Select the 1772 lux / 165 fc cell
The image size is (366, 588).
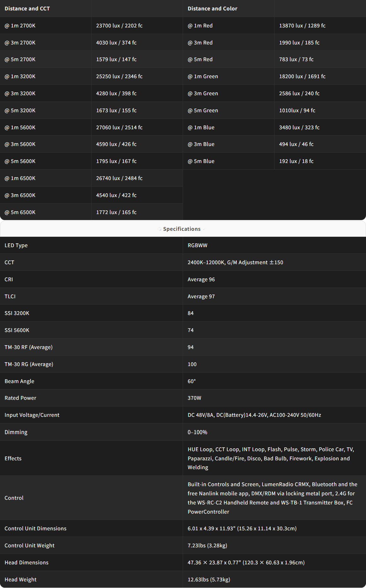(116, 212)
